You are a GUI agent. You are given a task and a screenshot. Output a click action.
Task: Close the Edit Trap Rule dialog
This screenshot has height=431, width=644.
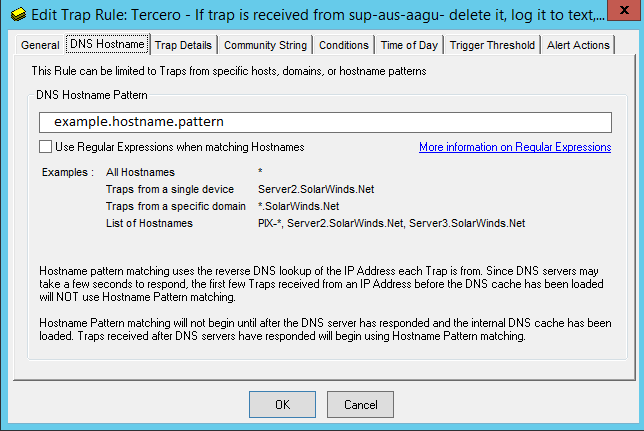[624, 10]
